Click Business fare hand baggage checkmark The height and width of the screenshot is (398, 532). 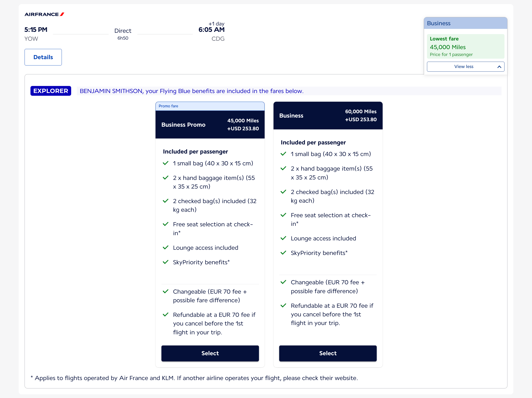click(x=283, y=169)
